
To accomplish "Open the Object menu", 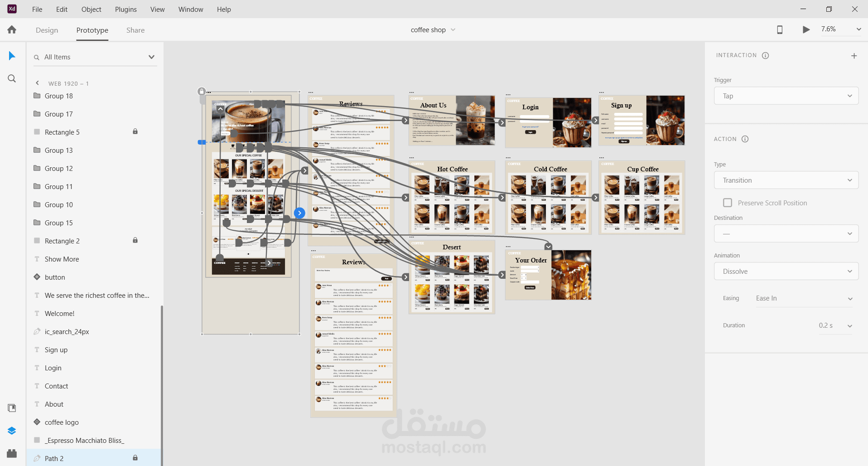I will (91, 9).
